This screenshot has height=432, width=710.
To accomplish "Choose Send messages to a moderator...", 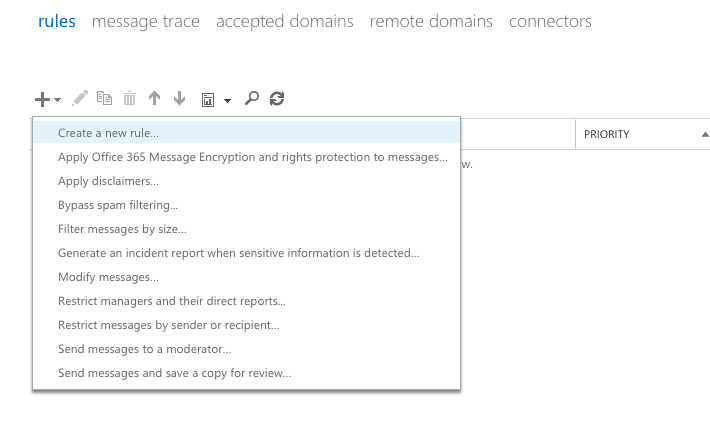I will click(144, 349).
